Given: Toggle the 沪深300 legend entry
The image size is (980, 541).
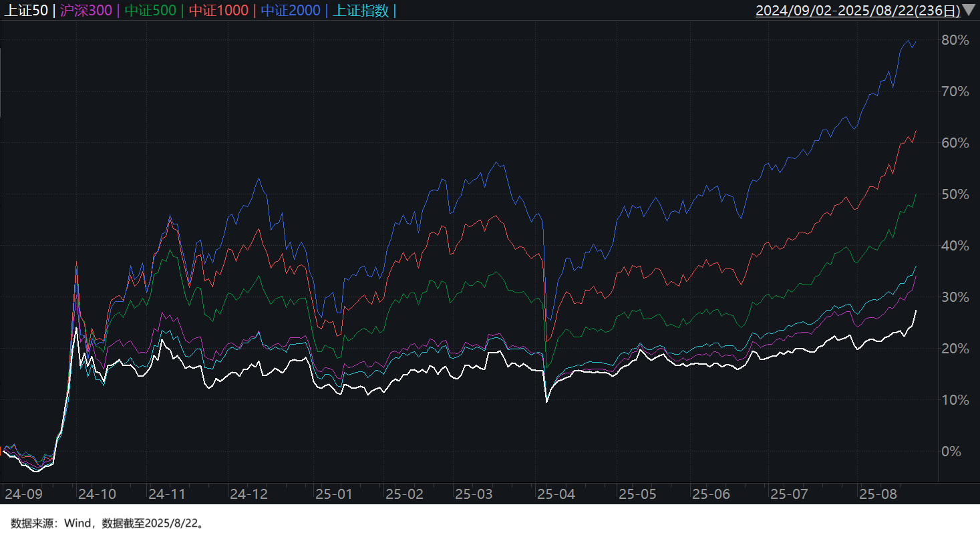Looking at the screenshot, I should tap(87, 11).
